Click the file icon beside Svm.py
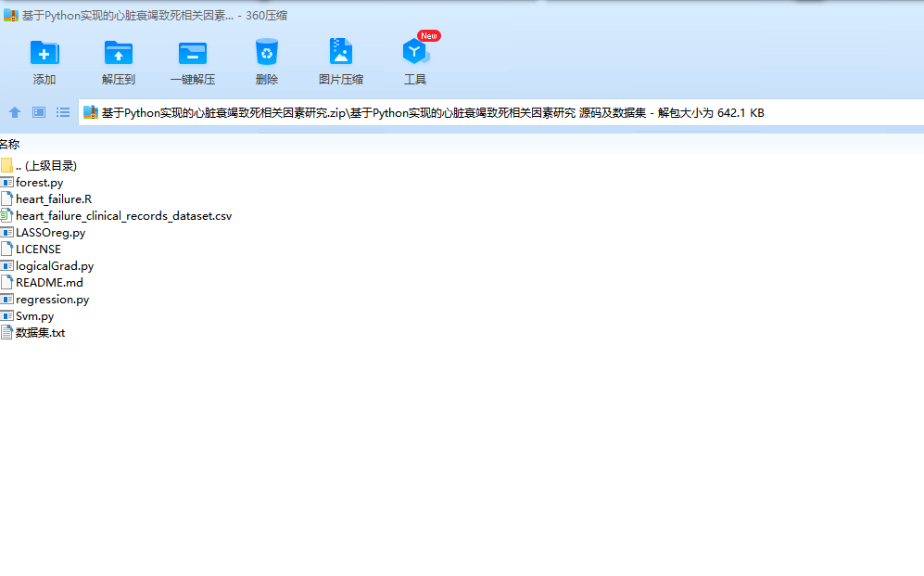The image size is (924, 576). [x=6, y=316]
